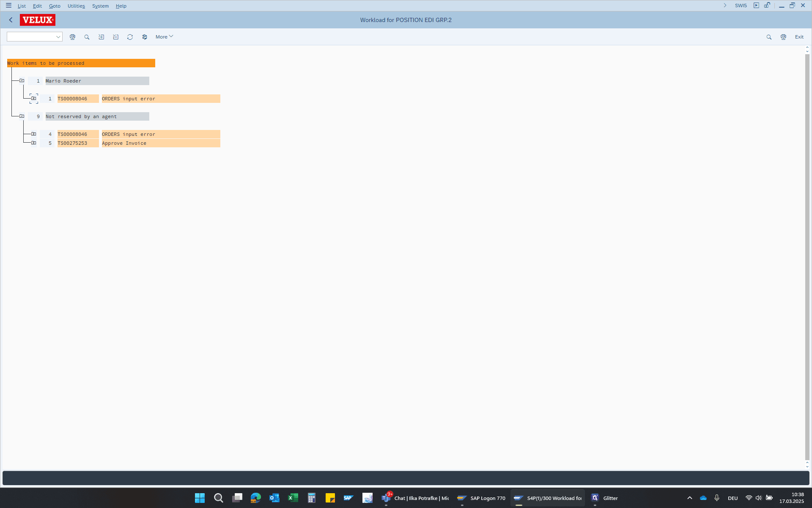
Task: Open the System menu
Action: (x=100, y=6)
